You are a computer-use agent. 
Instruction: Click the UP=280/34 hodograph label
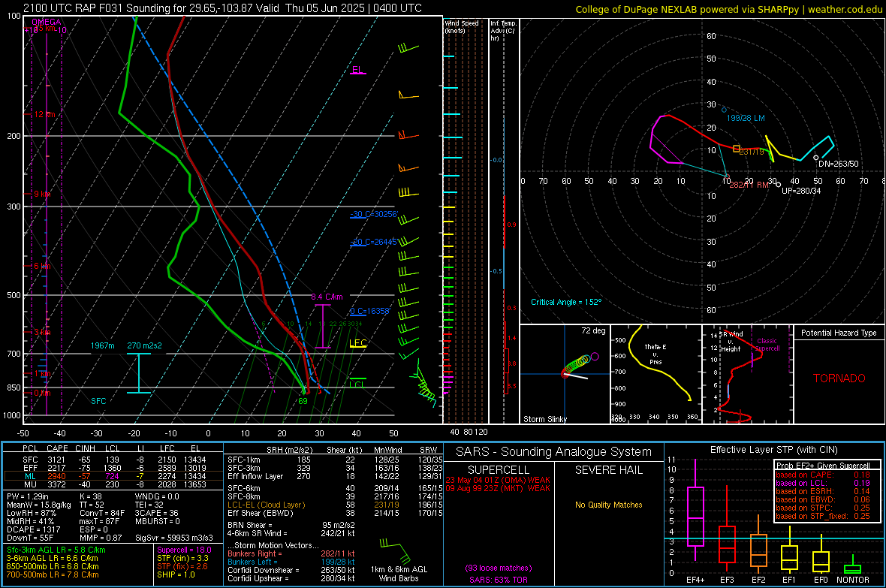pyautogui.click(x=801, y=191)
